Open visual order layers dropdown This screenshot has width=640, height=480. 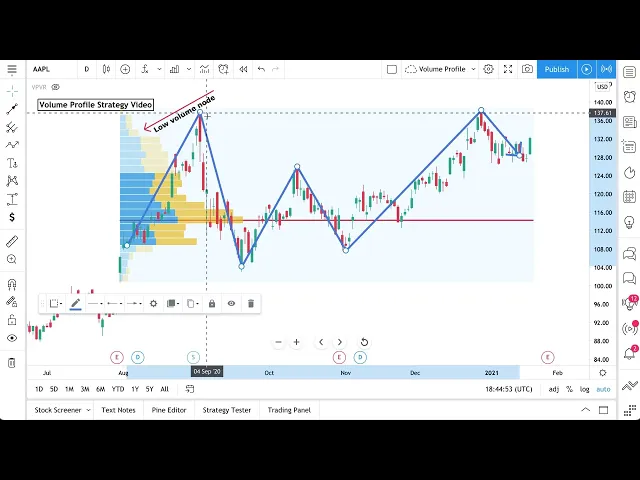point(173,303)
